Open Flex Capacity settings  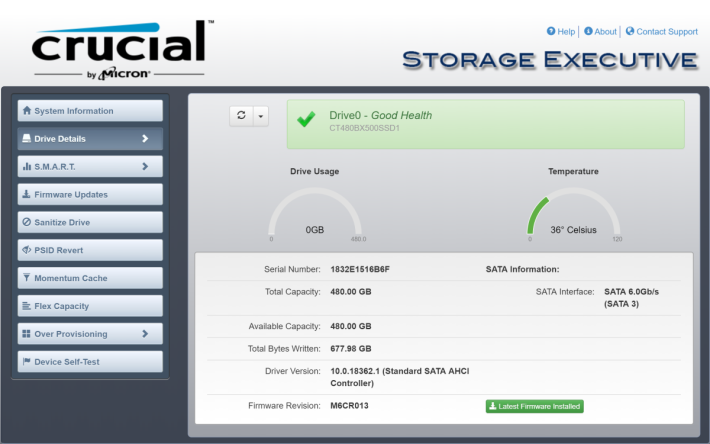click(90, 306)
